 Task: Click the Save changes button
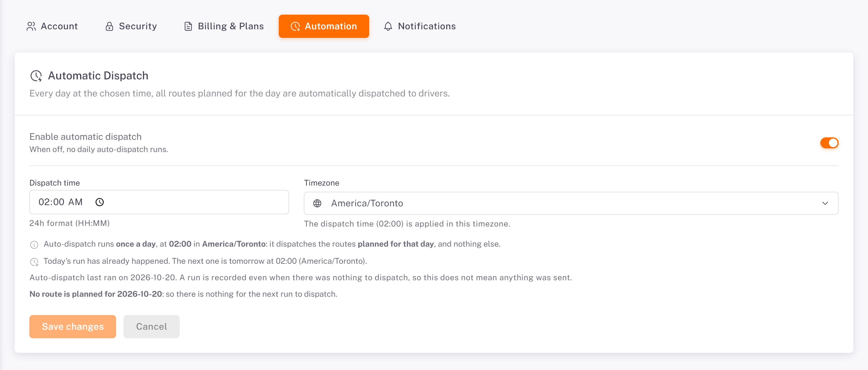[73, 327]
